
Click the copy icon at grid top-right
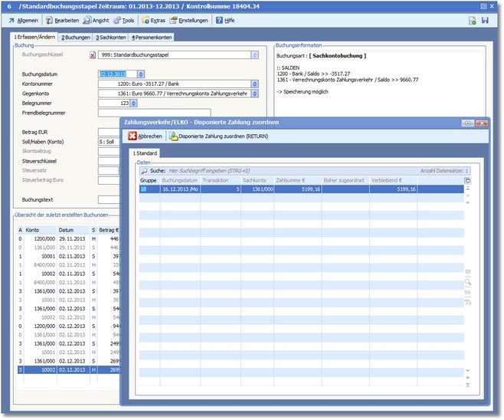(x=468, y=180)
